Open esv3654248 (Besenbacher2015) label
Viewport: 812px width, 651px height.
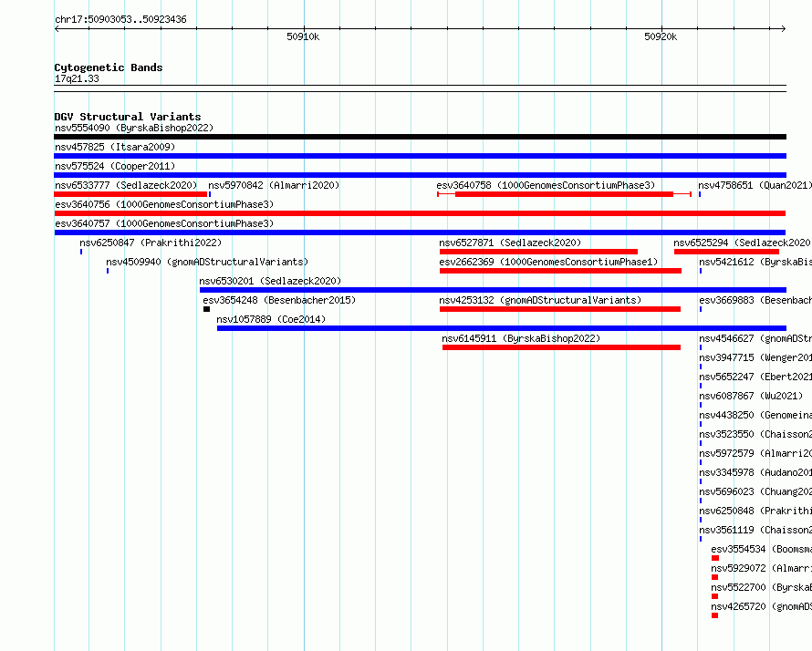[279, 300]
